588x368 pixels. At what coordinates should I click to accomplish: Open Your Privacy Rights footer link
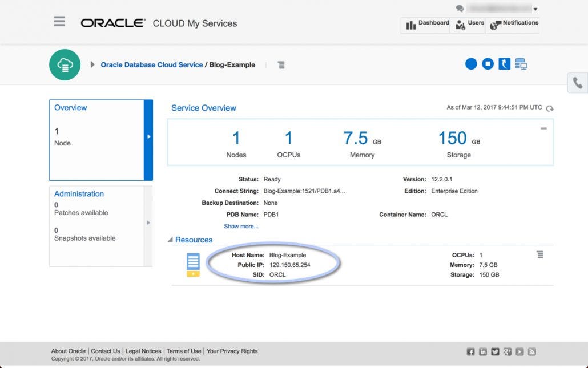coord(232,351)
